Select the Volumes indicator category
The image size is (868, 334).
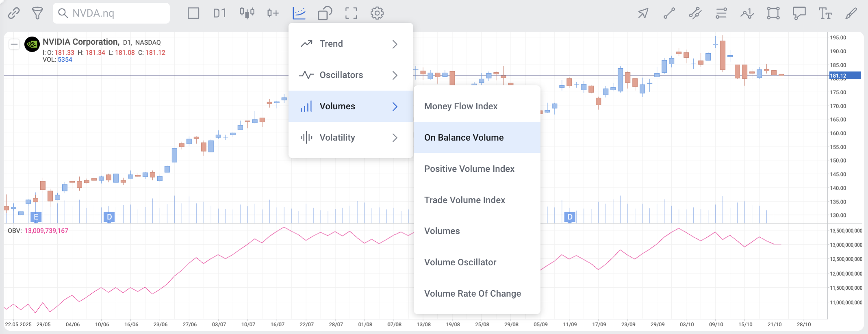click(x=351, y=106)
